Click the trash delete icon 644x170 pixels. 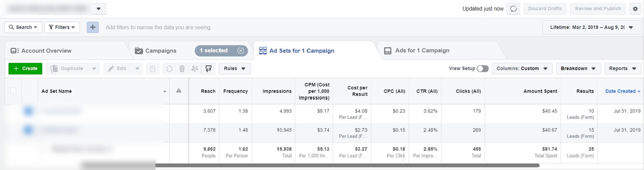[182, 69]
